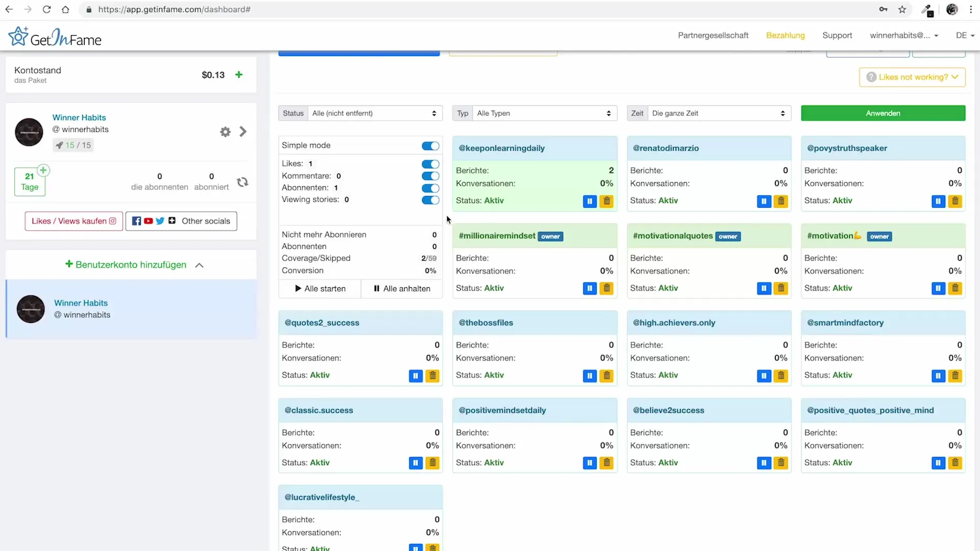This screenshot has height=551, width=980.
Task: Select Winner Habits account in list
Action: 131,309
